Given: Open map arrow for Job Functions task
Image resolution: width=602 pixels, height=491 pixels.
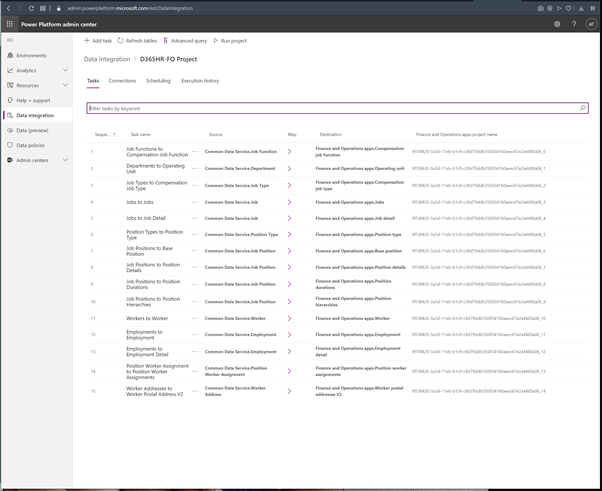Looking at the screenshot, I should pyautogui.click(x=289, y=152).
